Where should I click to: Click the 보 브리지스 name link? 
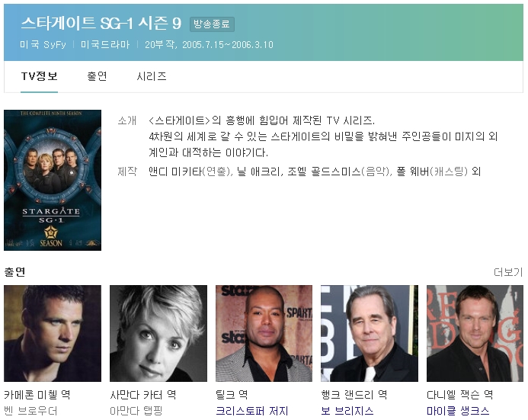tap(347, 411)
